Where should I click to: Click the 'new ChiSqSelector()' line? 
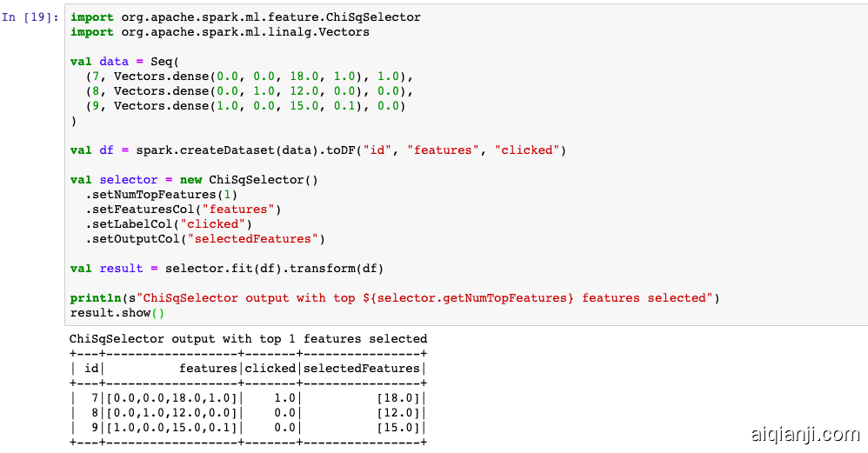click(x=194, y=180)
